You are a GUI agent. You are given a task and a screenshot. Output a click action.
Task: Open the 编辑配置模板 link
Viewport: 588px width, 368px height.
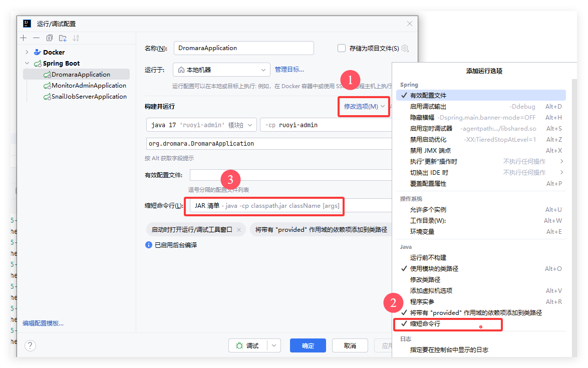tap(43, 323)
